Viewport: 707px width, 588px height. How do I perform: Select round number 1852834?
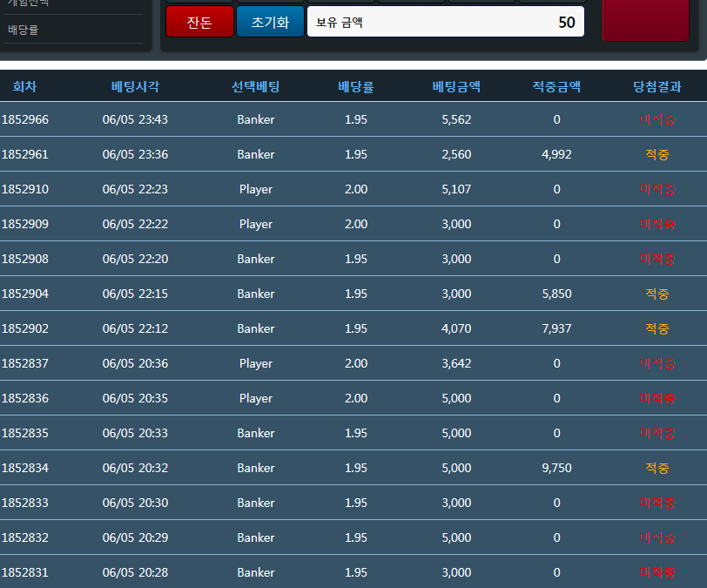[x=25, y=468]
